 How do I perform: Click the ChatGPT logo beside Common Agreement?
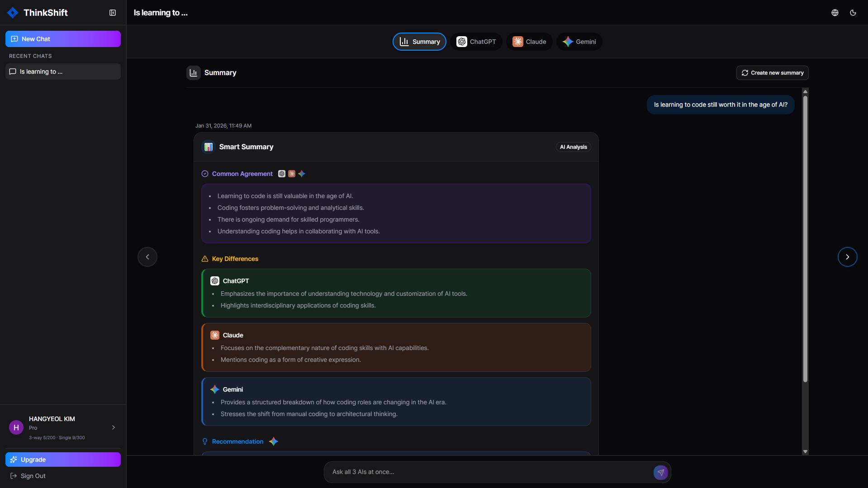(x=281, y=174)
